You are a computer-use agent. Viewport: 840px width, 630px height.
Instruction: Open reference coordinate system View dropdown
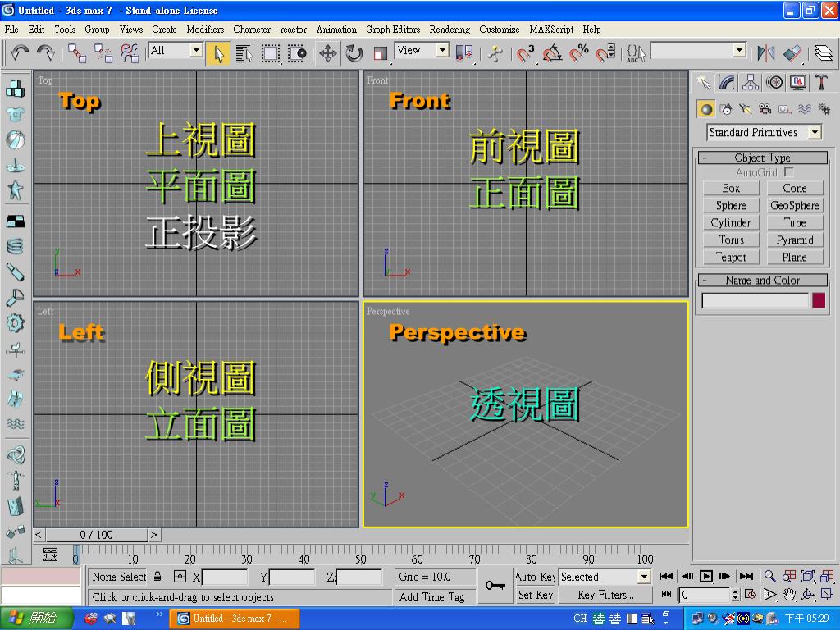442,50
